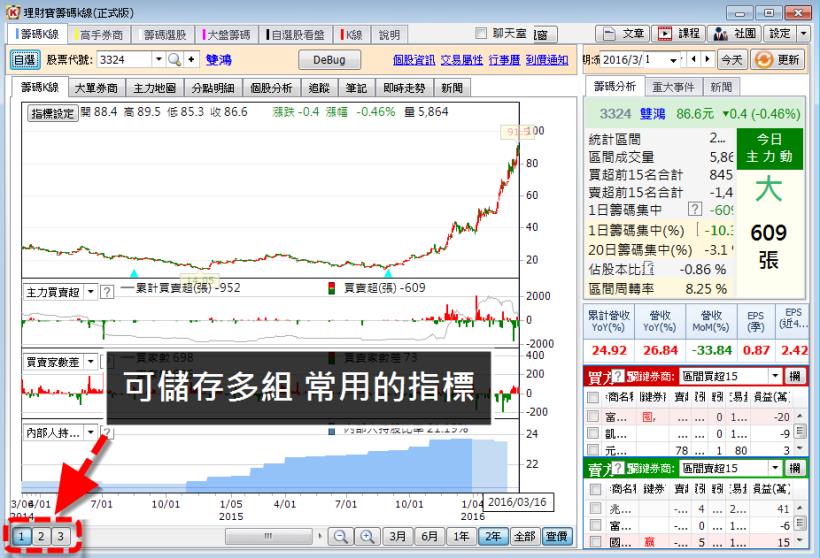Image resolution: width=820 pixels, height=558 pixels.
Task: Set chart range to 1年
Action: click(x=461, y=536)
